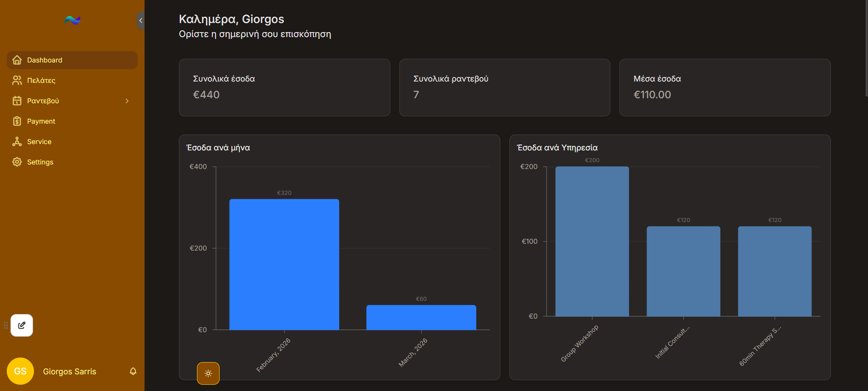The width and height of the screenshot is (868, 391).
Task: Toggle light mode with sun button
Action: (208, 374)
